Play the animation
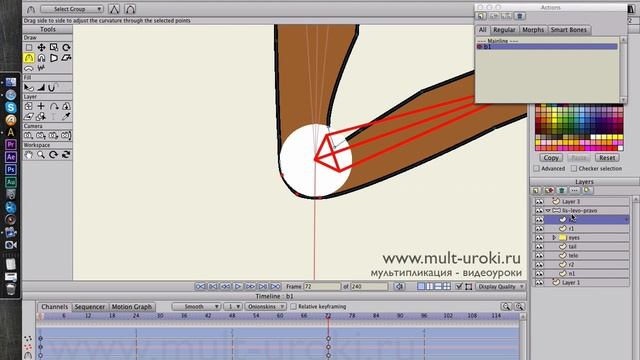 (x=238, y=287)
